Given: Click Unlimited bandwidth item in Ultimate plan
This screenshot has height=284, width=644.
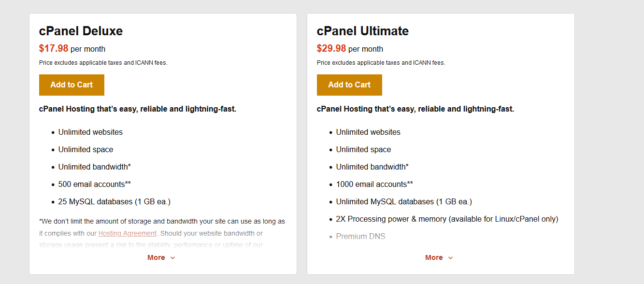Looking at the screenshot, I should [x=372, y=167].
